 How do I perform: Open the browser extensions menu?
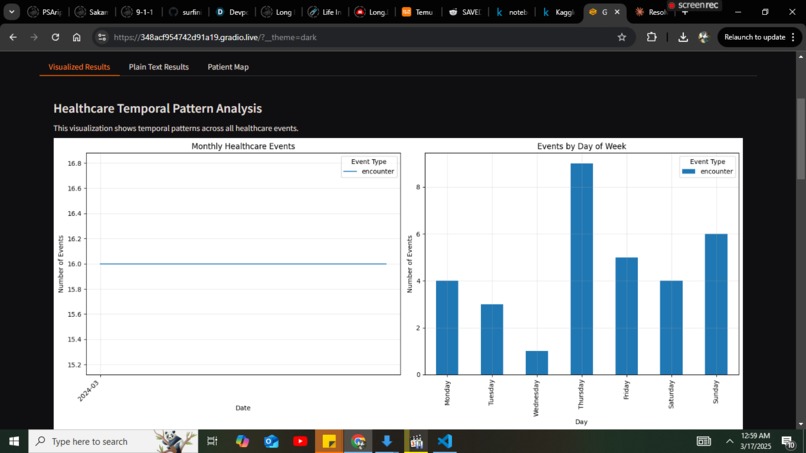click(x=652, y=37)
